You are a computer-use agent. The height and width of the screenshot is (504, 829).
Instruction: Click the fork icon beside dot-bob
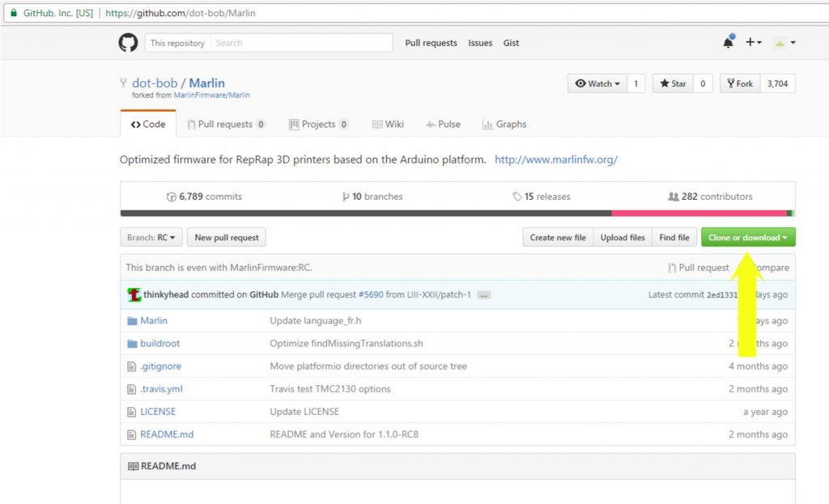coord(123,83)
